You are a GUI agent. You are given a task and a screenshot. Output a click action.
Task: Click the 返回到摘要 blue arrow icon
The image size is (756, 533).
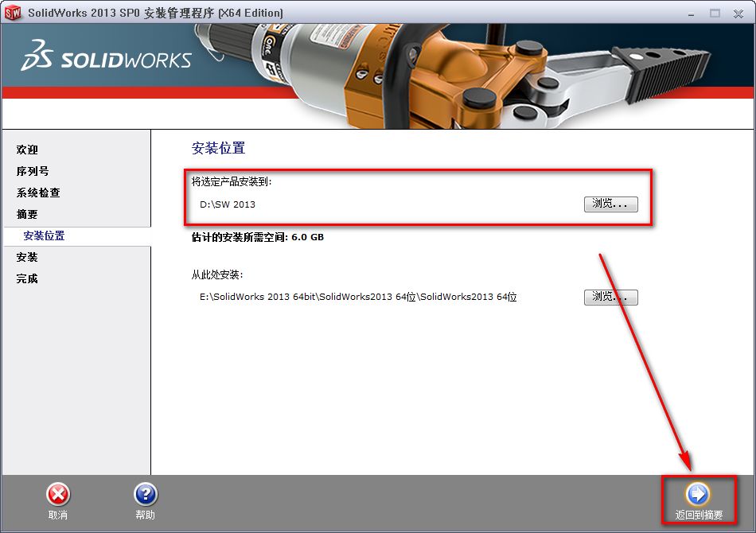click(x=696, y=496)
